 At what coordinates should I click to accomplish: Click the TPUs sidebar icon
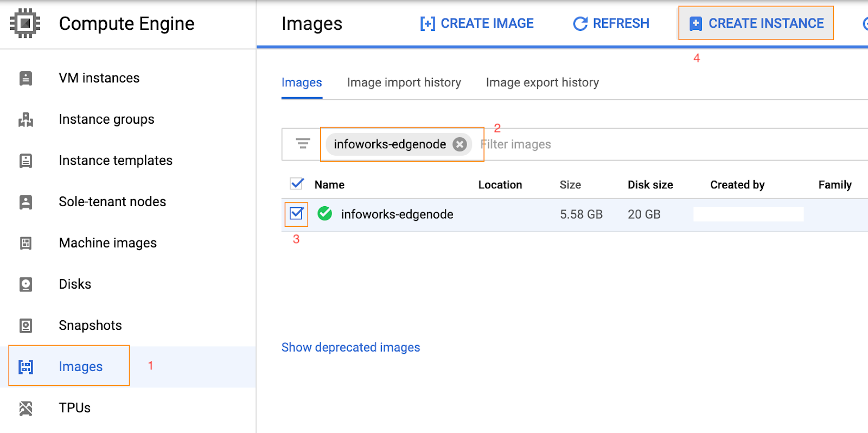click(25, 408)
